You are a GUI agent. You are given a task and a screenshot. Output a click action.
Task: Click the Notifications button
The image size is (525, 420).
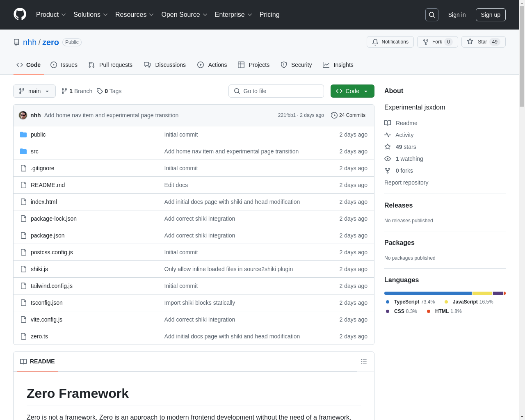point(390,42)
